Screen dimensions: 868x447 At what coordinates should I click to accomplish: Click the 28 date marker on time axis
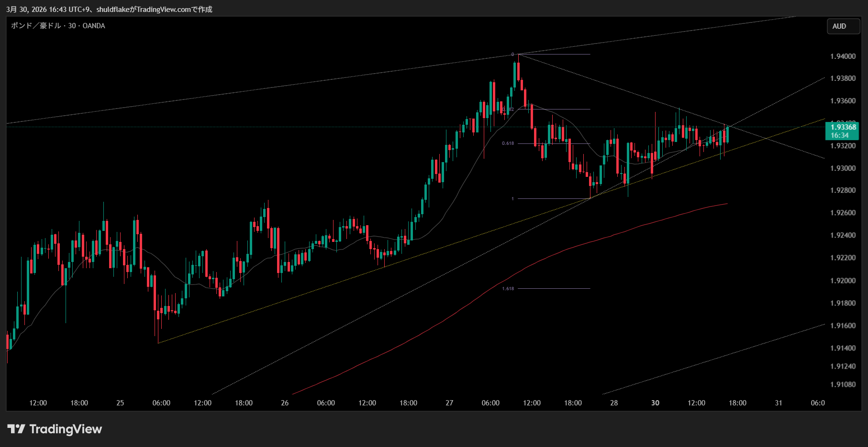(x=614, y=403)
